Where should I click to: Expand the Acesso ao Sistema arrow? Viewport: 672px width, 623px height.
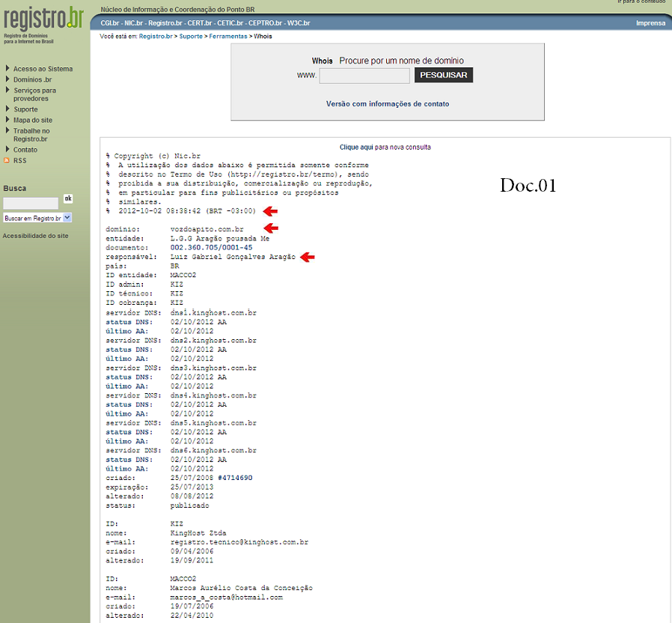click(7, 68)
